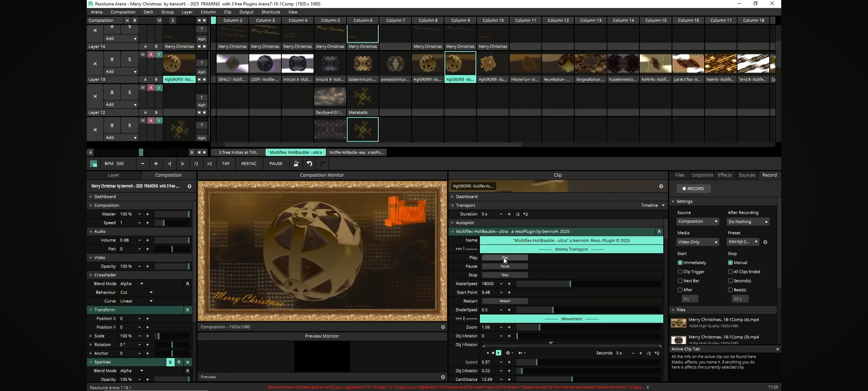The height and width of the screenshot is (391, 868).
Task: Open the clip settings gear icon
Action: 661,186
